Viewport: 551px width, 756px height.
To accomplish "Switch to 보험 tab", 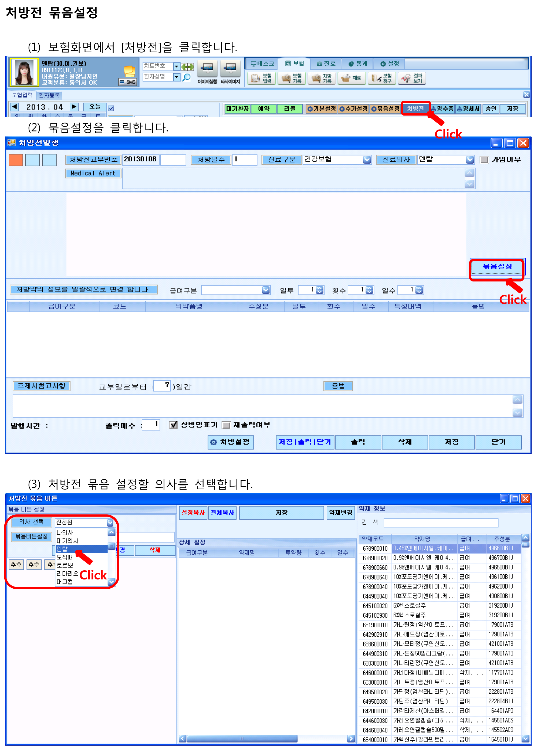I will (x=294, y=63).
